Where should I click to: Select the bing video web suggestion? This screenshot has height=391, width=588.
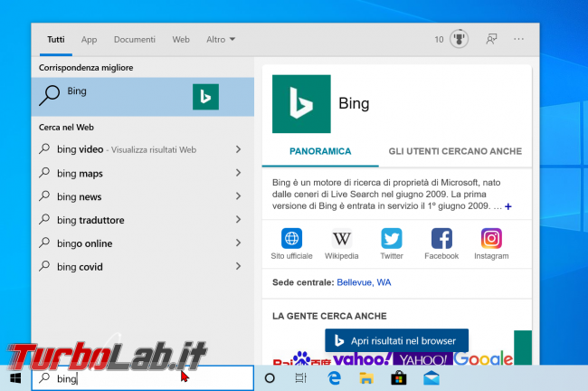click(143, 149)
